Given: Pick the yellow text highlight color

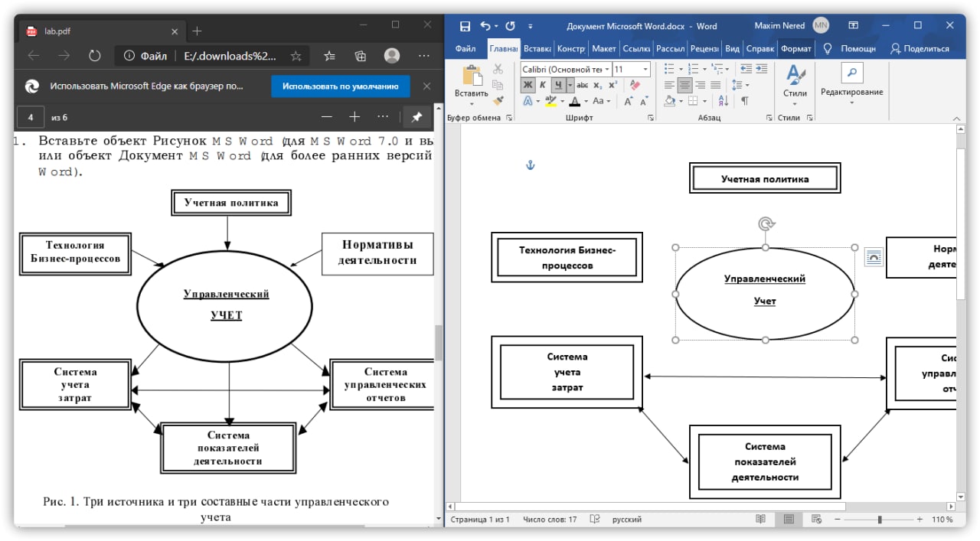Looking at the screenshot, I should [550, 101].
